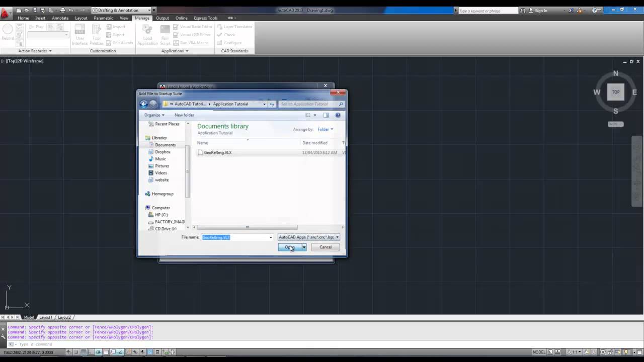The height and width of the screenshot is (362, 644).
Task: Click the file list horizontal scrollbar
Action: (x=247, y=227)
